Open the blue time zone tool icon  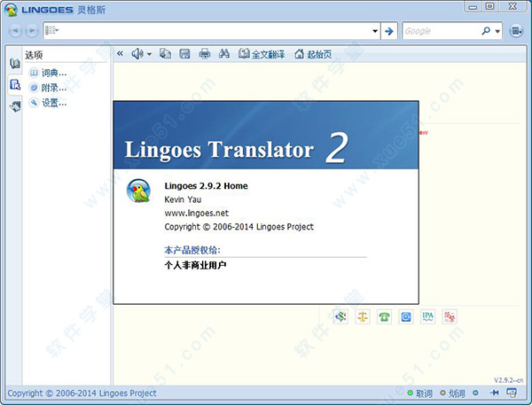[406, 316]
